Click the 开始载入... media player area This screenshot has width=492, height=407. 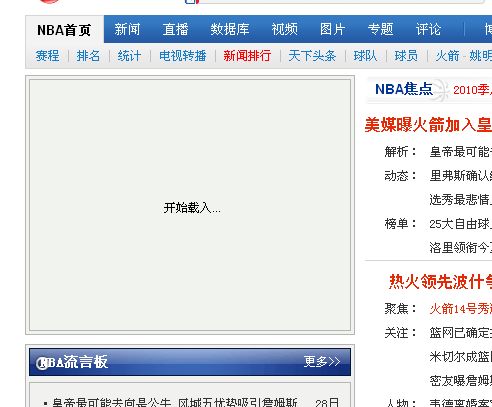click(x=190, y=205)
